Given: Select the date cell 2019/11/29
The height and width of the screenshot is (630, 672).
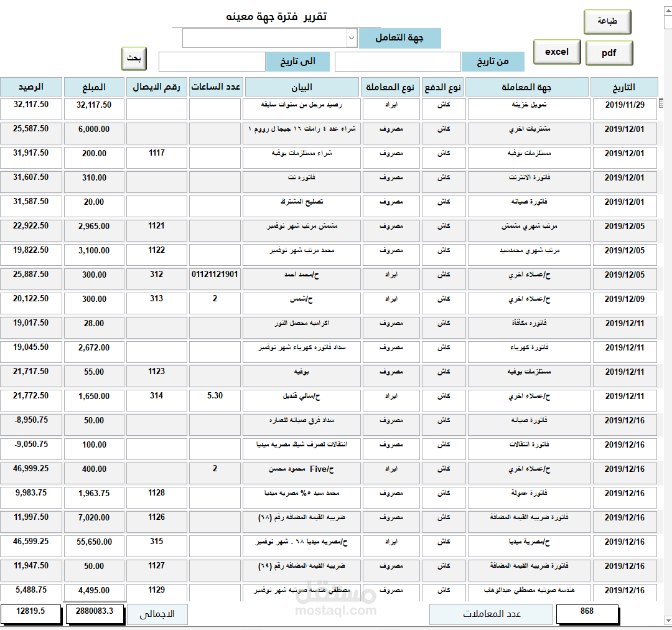Looking at the screenshot, I should (625, 109).
